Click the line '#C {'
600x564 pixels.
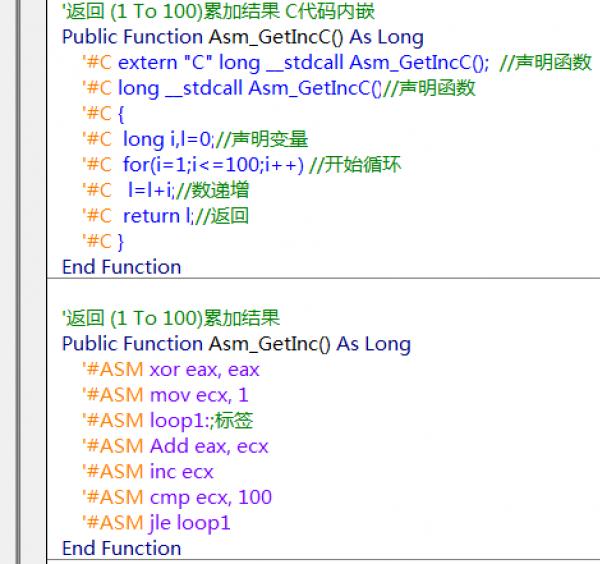coord(103,114)
